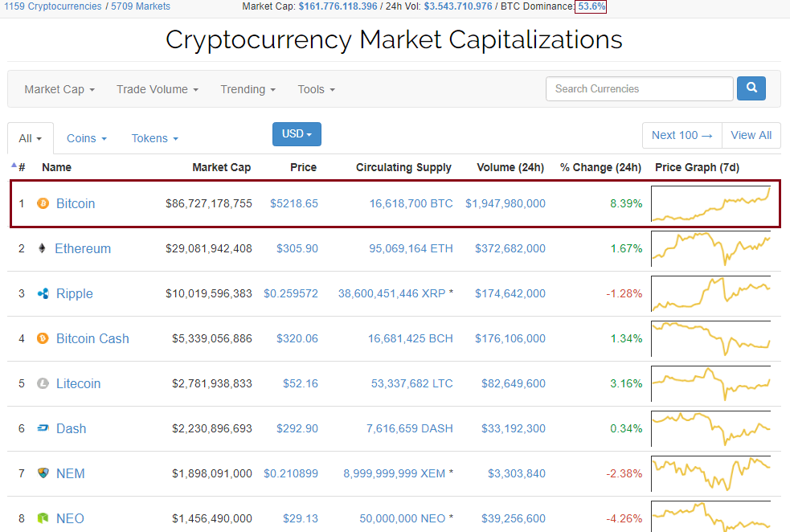Switch to the Coins tab
The image size is (790, 532).
click(x=86, y=138)
